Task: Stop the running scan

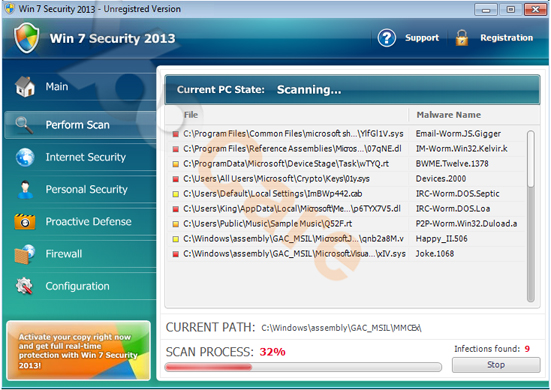Action: (496, 365)
